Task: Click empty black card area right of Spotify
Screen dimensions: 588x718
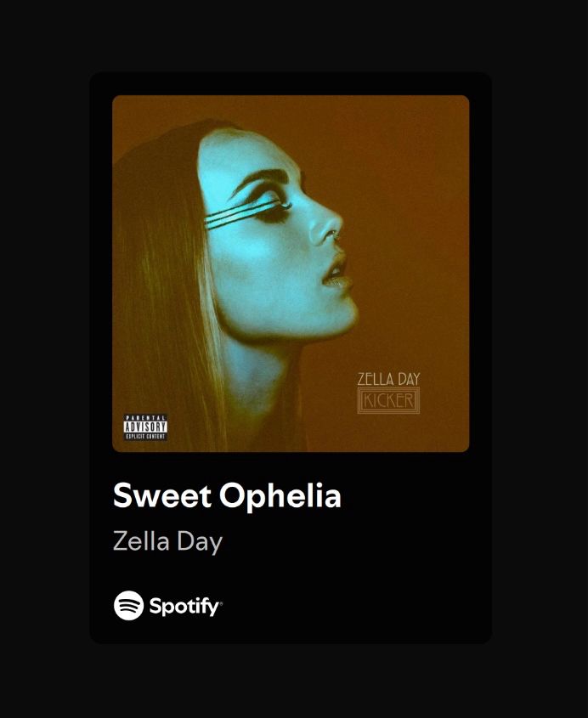Action: pyautogui.click(x=357, y=605)
